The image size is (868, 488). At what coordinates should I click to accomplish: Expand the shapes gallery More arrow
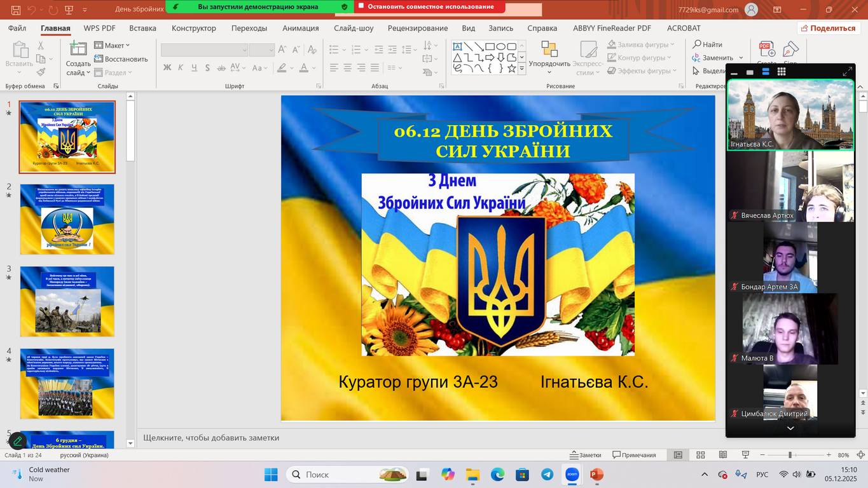pyautogui.click(x=522, y=68)
